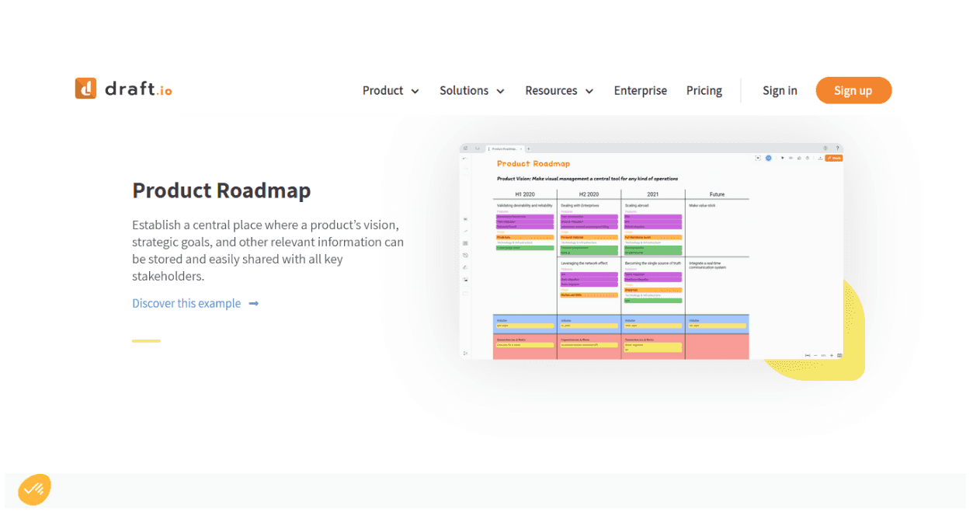Click the new tab plus in the editor
Image resolution: width=980 pixels, height=516 pixels.
[527, 148]
